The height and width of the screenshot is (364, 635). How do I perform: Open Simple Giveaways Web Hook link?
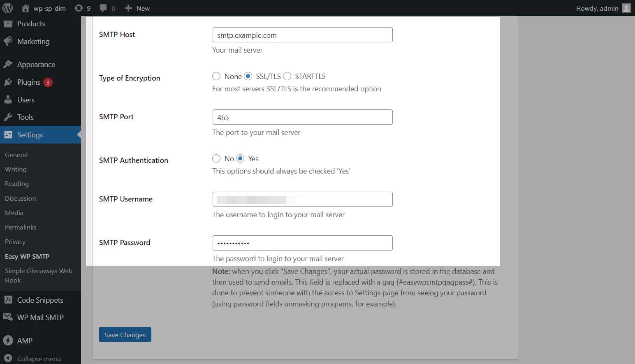[39, 276]
